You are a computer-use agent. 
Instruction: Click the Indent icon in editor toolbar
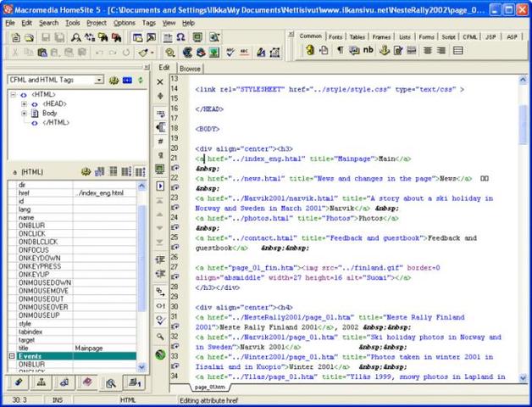point(160,260)
